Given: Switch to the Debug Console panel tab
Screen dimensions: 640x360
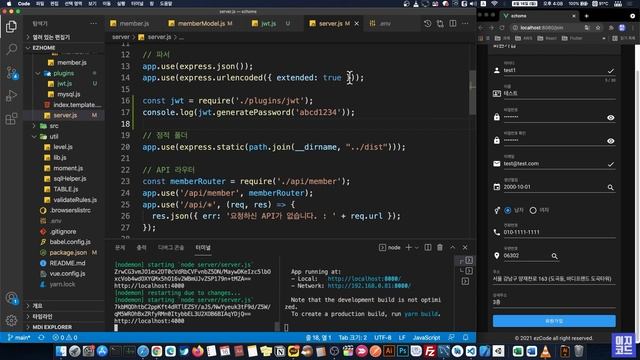Looking at the screenshot, I should pos(171,248).
